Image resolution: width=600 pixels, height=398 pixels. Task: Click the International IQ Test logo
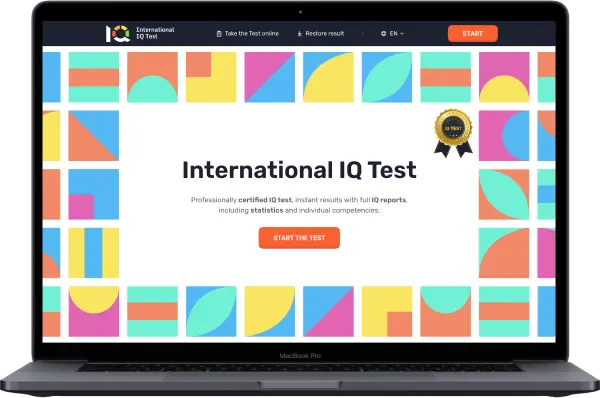[140, 33]
